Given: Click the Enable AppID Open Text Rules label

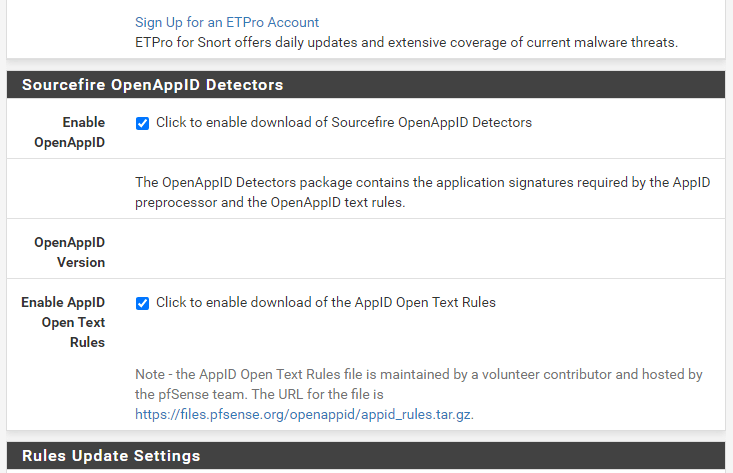Looking at the screenshot, I should pos(63,322).
